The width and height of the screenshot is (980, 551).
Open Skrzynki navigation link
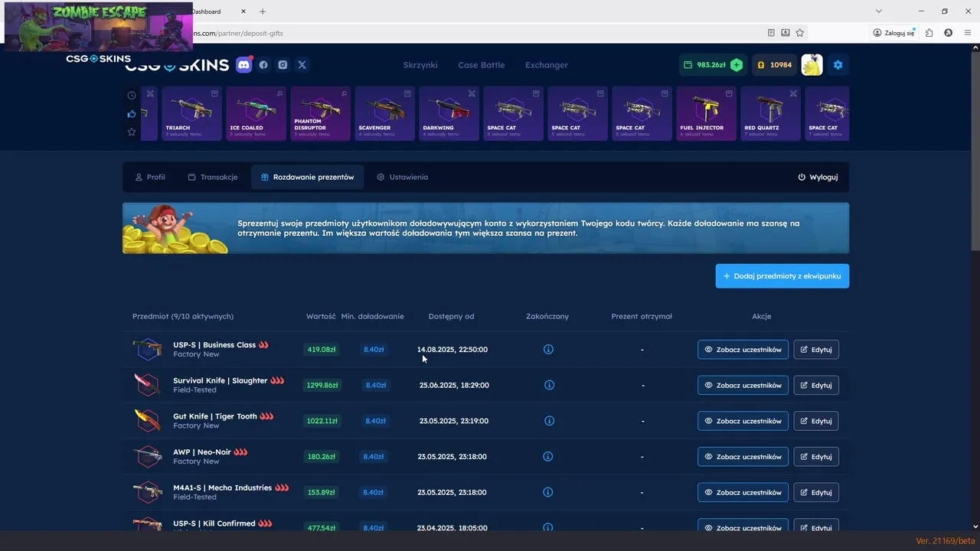(420, 65)
